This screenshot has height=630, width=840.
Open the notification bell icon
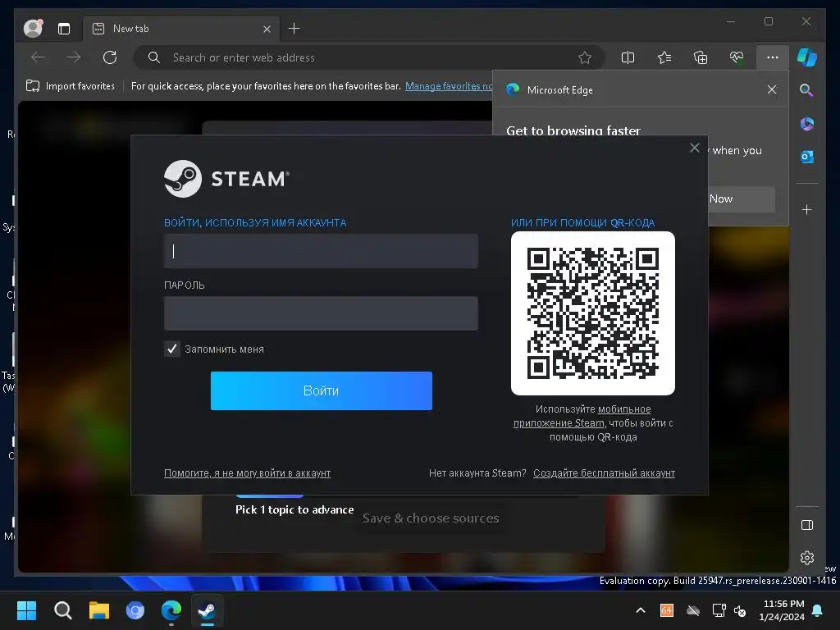pos(818,610)
